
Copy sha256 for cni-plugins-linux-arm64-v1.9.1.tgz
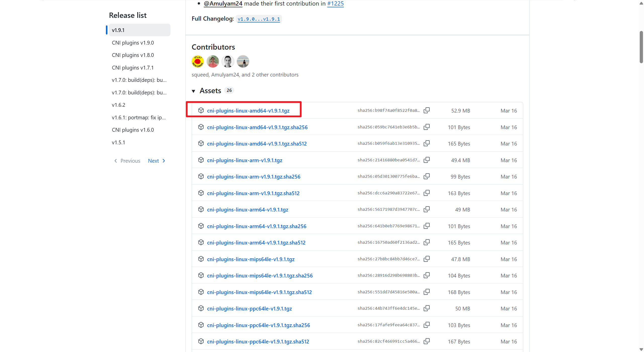click(x=427, y=209)
